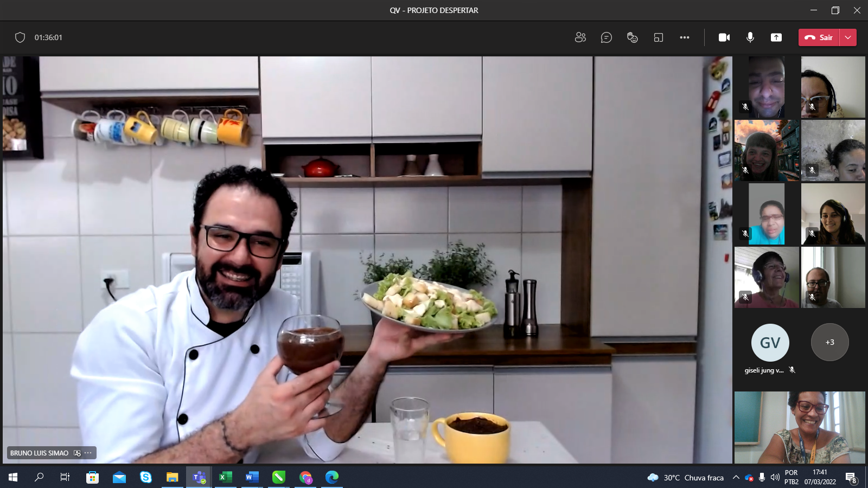Open the reactions icon
The image size is (868, 488).
pyautogui.click(x=632, y=37)
